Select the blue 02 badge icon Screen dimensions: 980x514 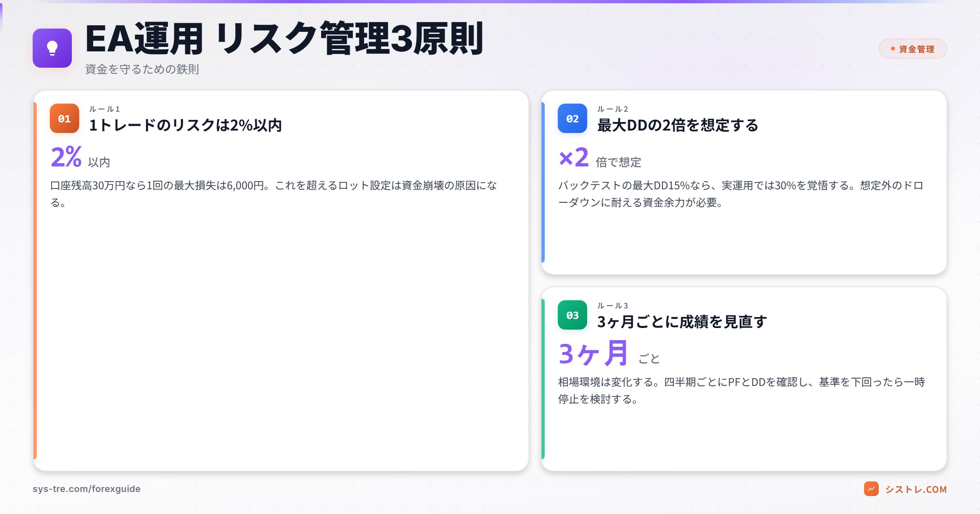pos(572,118)
